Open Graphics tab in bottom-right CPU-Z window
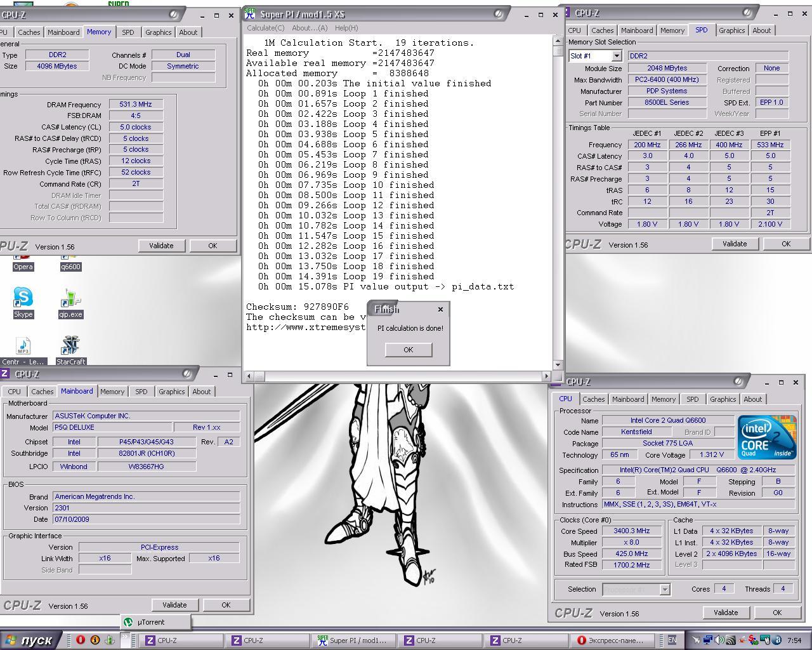Screen dimensions: 812x650 (x=723, y=399)
